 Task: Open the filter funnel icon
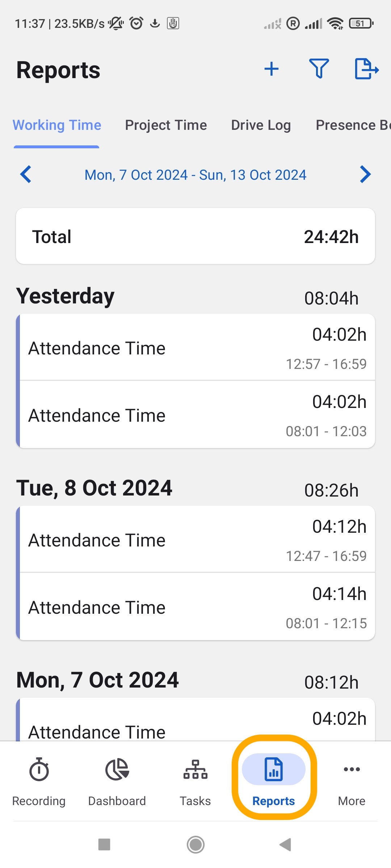pos(319,68)
